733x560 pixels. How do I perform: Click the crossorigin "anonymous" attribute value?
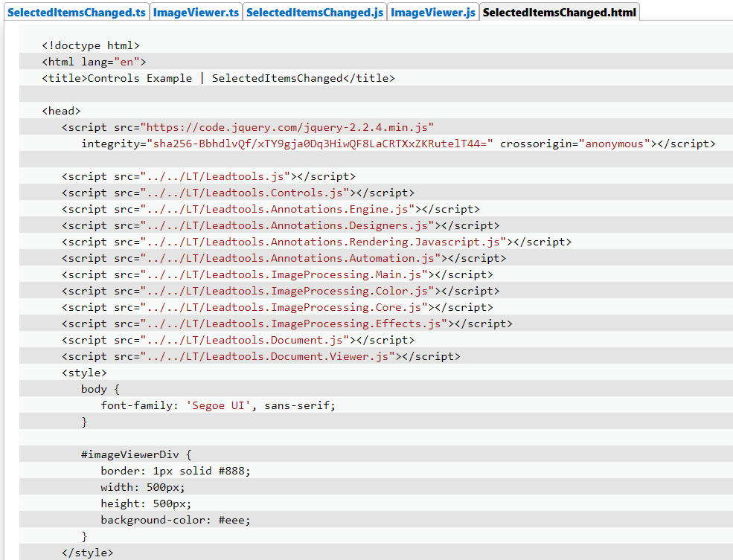(x=615, y=144)
